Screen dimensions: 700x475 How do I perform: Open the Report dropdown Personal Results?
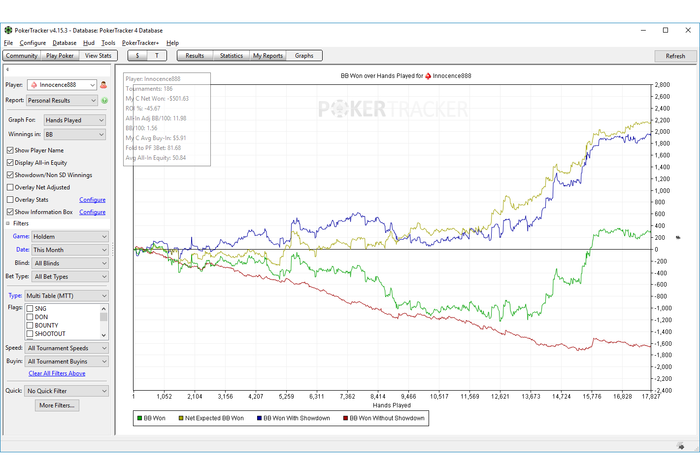[62, 100]
